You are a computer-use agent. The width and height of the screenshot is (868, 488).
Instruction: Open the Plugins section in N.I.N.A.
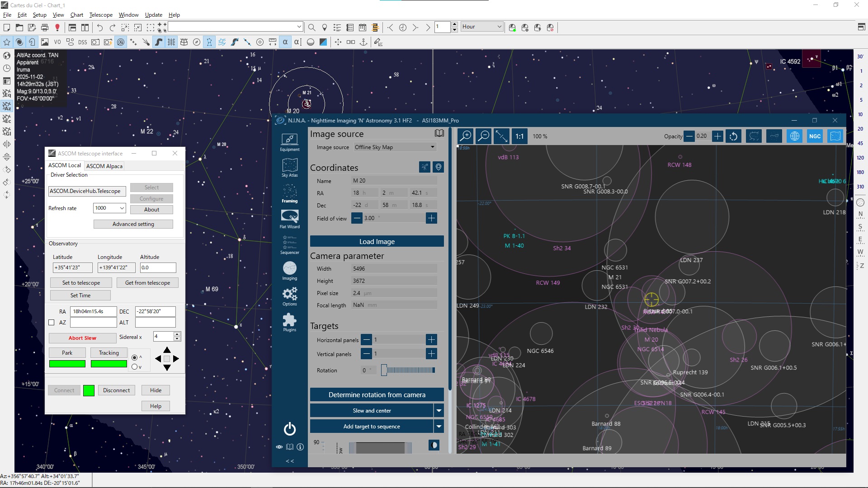click(289, 322)
